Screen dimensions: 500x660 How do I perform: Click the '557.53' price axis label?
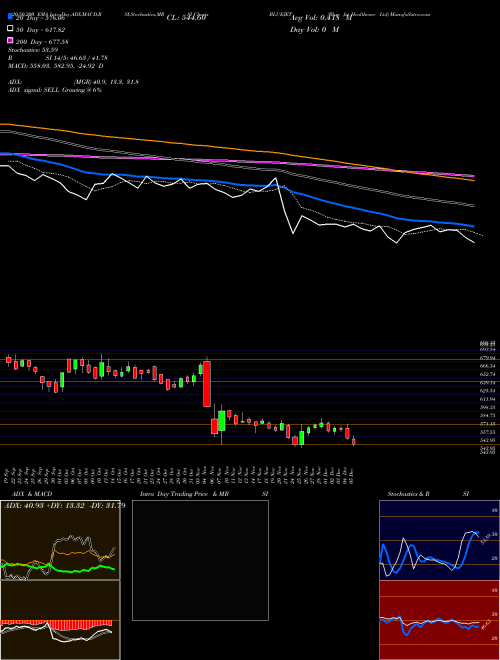488,432
